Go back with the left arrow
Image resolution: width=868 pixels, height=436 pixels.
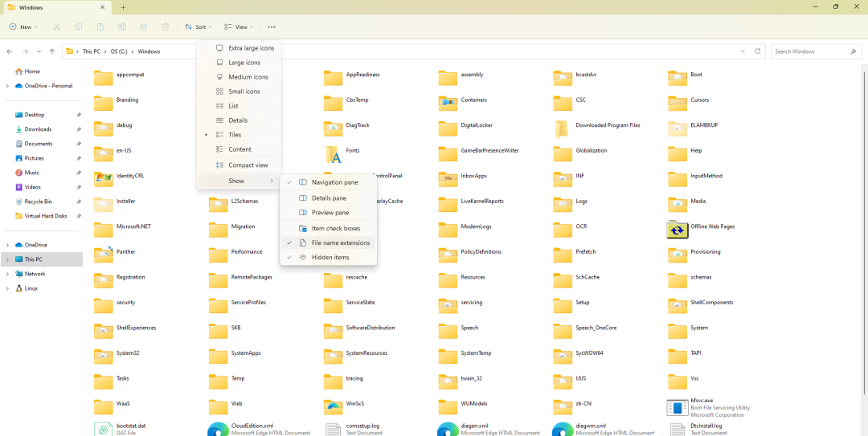pos(10,51)
